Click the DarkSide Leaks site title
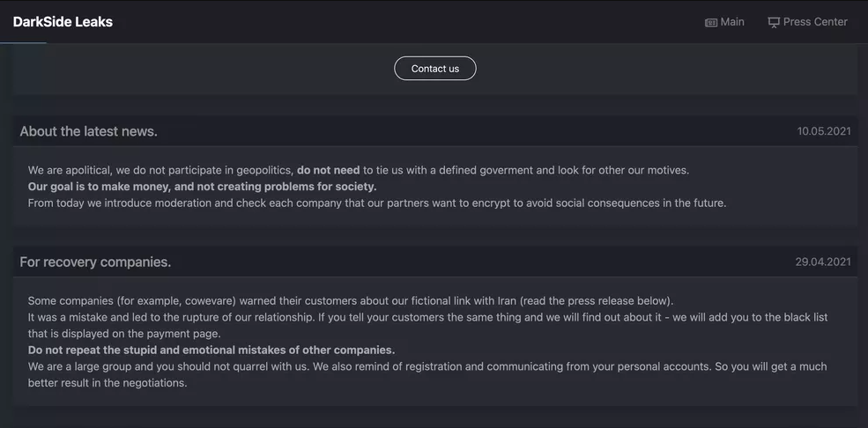868x428 pixels. (x=63, y=22)
